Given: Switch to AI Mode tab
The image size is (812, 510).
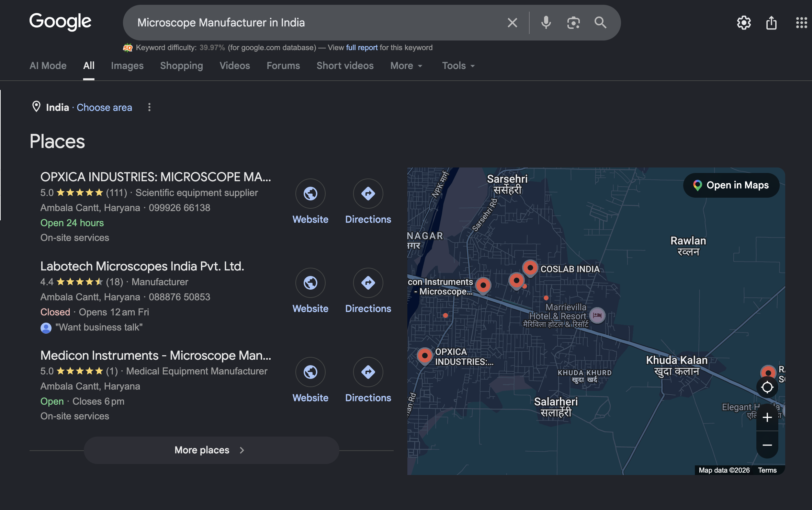Looking at the screenshot, I should pos(48,66).
